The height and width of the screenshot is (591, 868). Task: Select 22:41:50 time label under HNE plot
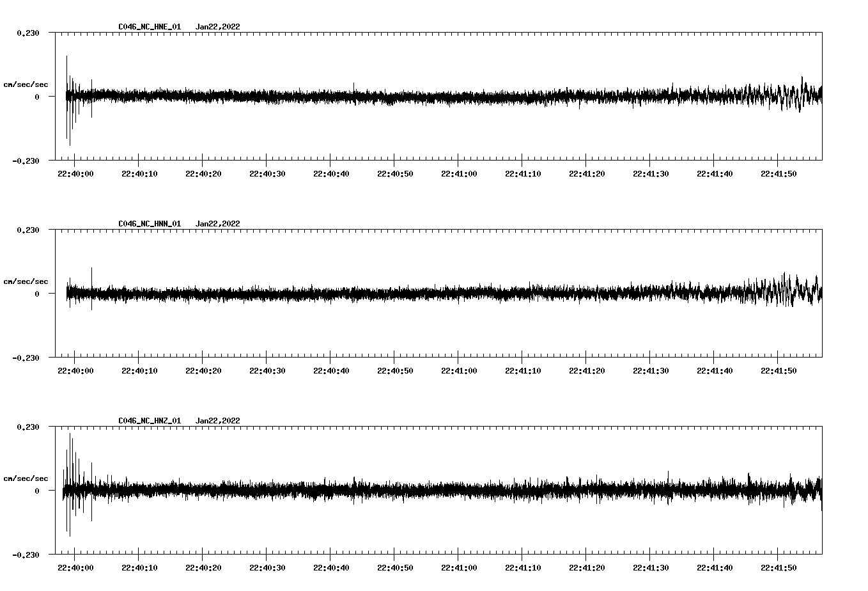[x=779, y=174]
